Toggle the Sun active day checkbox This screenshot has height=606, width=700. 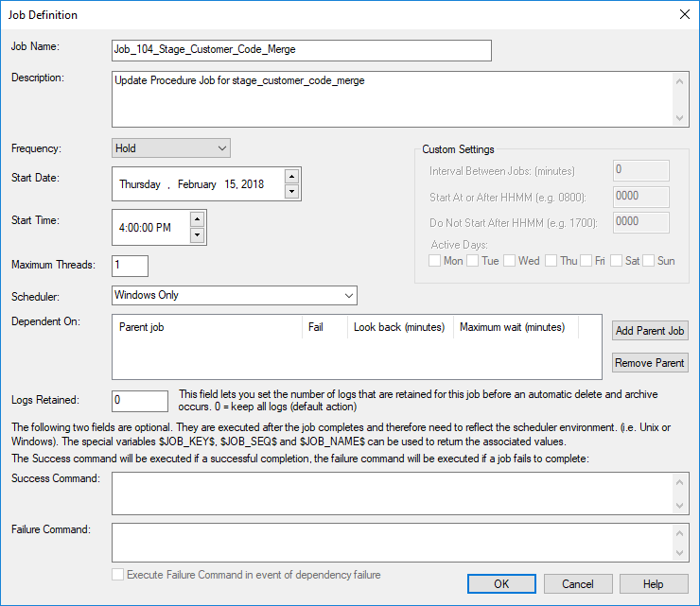click(648, 261)
